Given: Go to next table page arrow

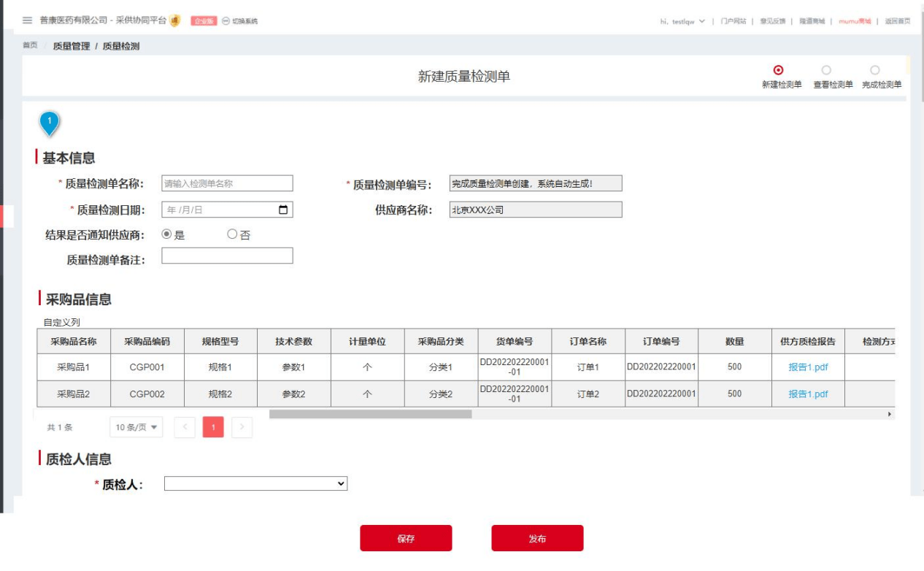Looking at the screenshot, I should coord(242,427).
